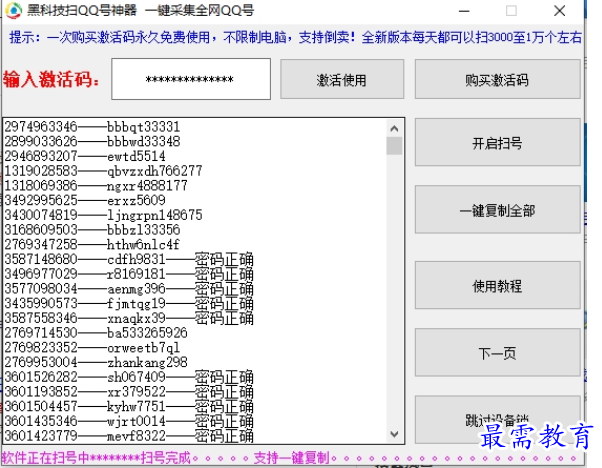Open the 使用教程 tutorial button

click(x=498, y=285)
